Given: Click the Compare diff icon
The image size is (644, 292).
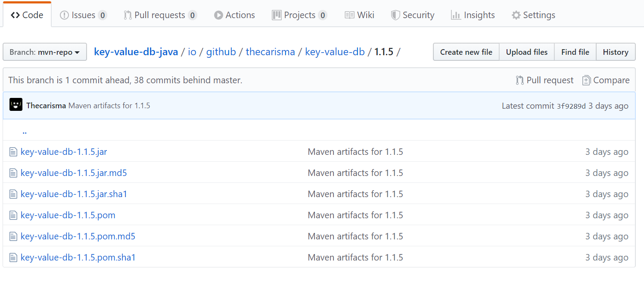Looking at the screenshot, I should click(586, 80).
